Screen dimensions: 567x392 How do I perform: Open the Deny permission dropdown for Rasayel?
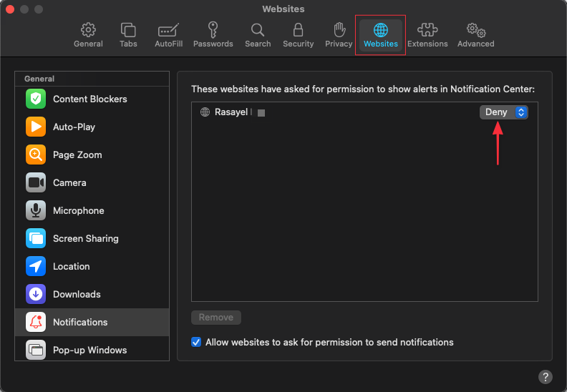(504, 112)
